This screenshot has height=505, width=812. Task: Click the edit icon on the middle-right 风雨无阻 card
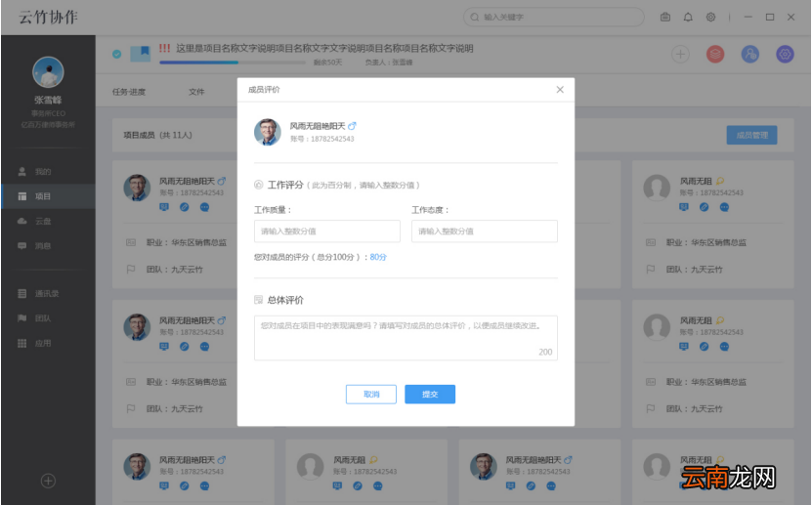(x=705, y=347)
